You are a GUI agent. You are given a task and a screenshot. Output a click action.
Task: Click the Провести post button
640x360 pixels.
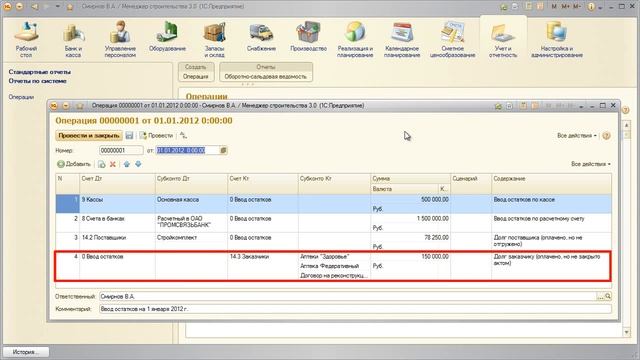tap(156, 136)
